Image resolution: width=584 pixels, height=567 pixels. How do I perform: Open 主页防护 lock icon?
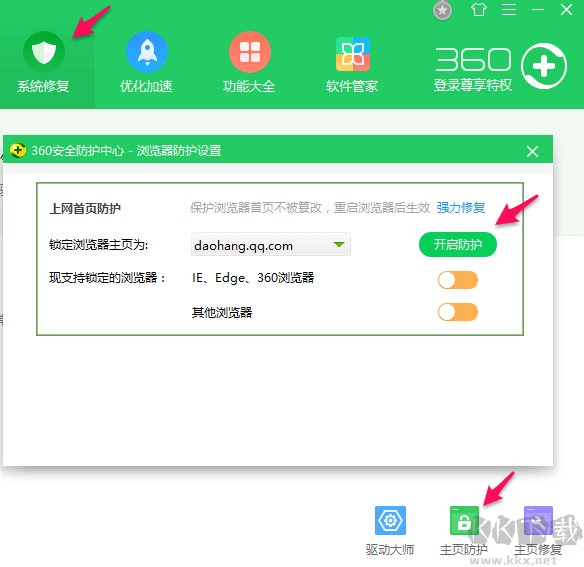click(464, 520)
